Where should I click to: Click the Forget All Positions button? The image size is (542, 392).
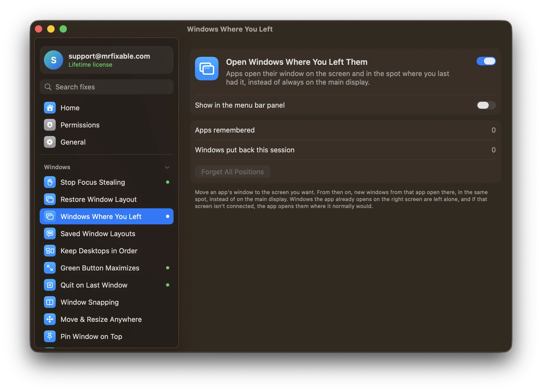pyautogui.click(x=232, y=172)
